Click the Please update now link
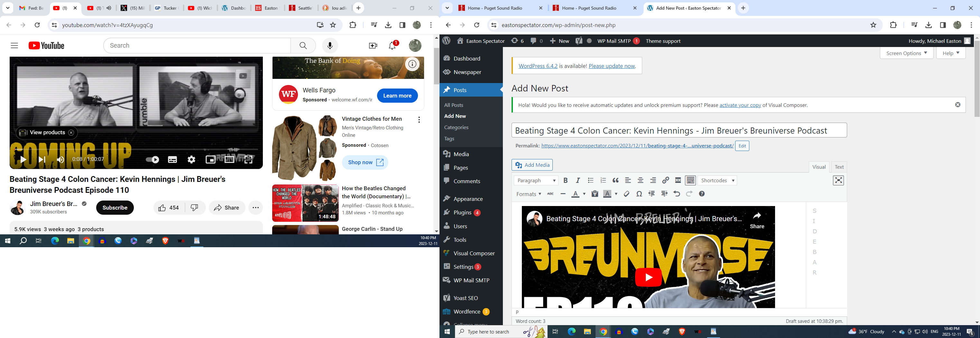Screen dimensions: 980x338 click(x=611, y=66)
